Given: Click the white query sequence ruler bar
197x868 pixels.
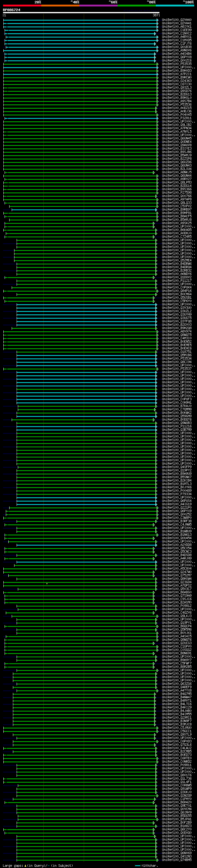Looking at the screenshot, I should pyautogui.click(x=81, y=13).
